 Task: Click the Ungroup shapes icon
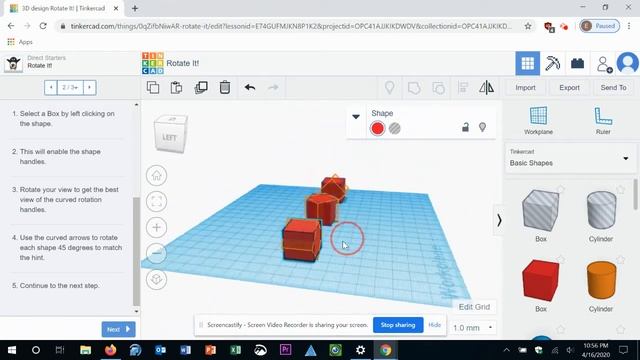tap(438, 87)
